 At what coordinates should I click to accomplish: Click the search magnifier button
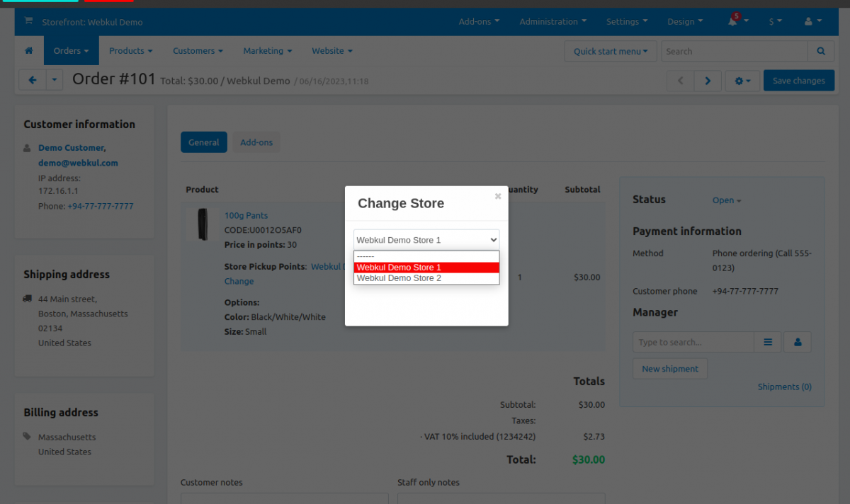coord(821,51)
